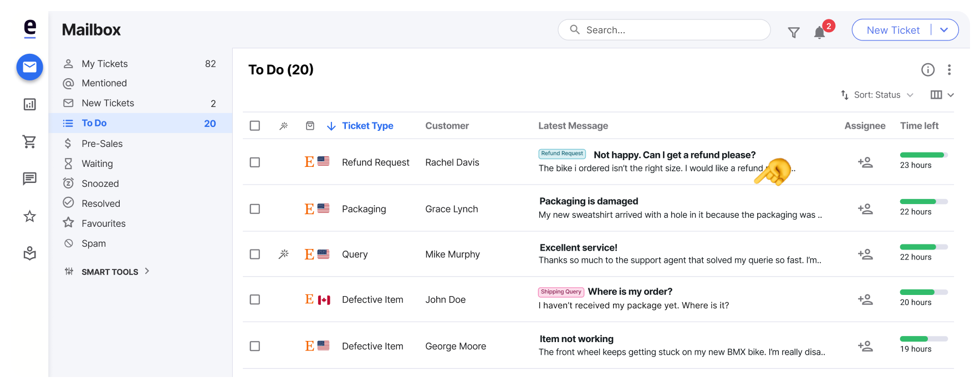Click the info circle icon
The width and height of the screenshot is (980, 387).
[x=927, y=70]
